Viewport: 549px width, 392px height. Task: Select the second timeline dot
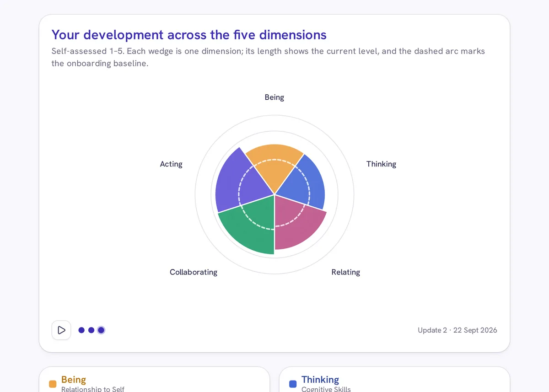pyautogui.click(x=91, y=330)
